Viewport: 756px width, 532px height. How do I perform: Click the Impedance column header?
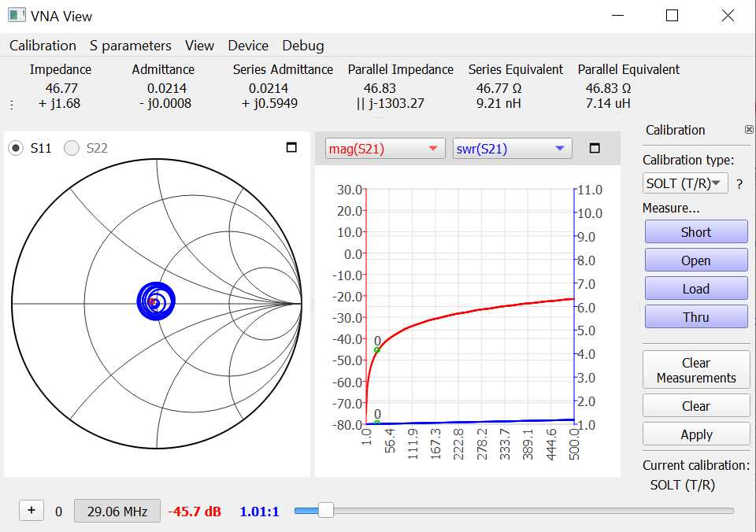pos(61,69)
